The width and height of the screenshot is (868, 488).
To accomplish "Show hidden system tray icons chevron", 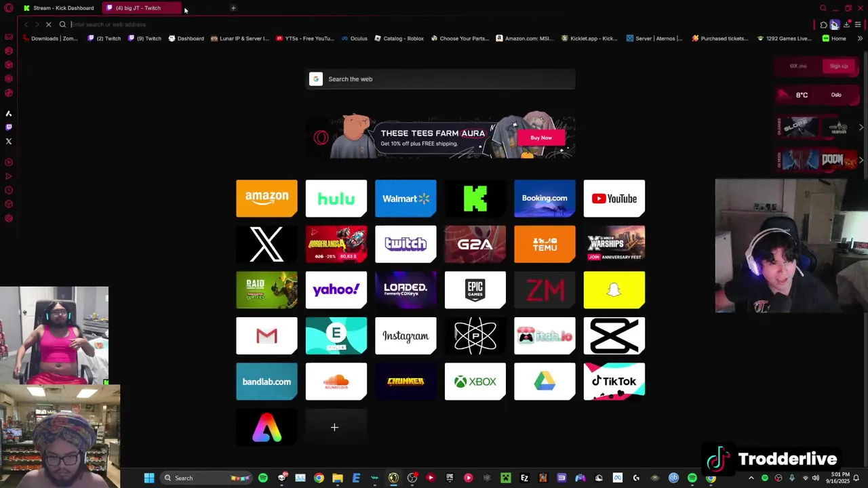I will 751,478.
